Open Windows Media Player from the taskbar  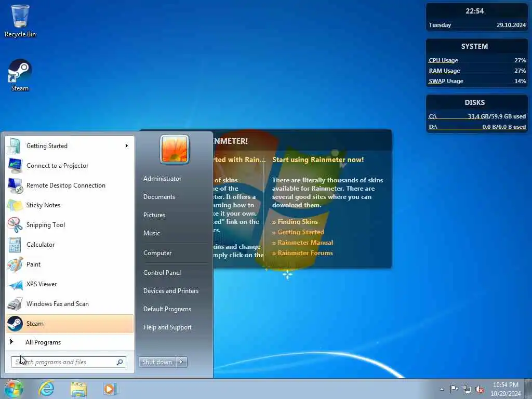110,389
